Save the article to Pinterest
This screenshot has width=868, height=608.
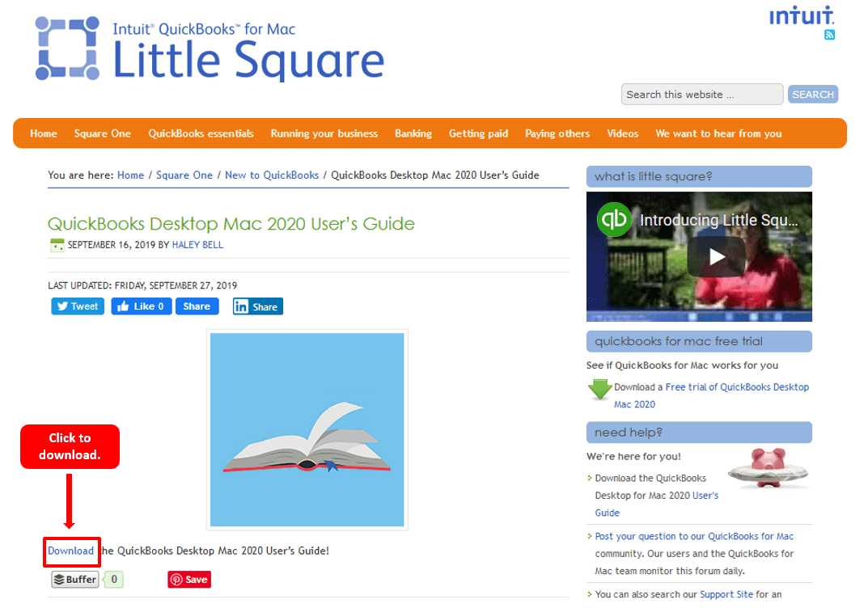tap(189, 579)
